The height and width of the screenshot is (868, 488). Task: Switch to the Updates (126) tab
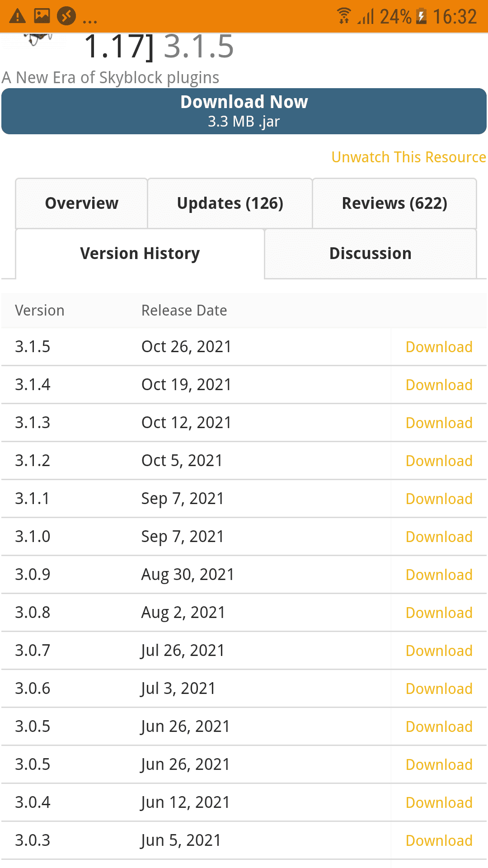pyautogui.click(x=230, y=203)
